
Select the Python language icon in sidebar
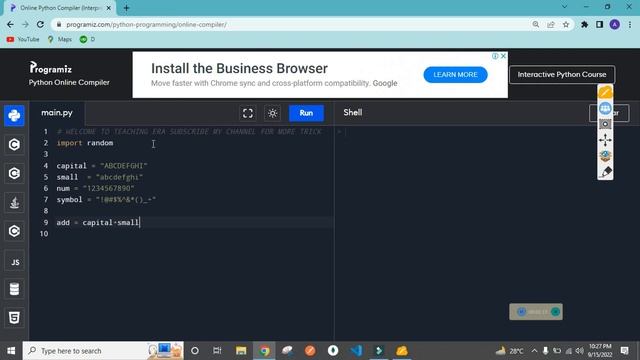click(x=14, y=116)
